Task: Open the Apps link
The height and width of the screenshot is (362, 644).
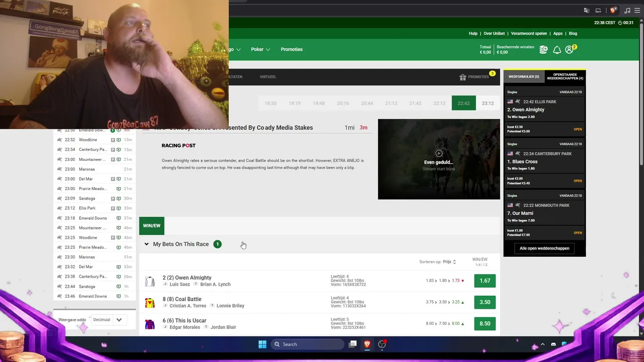Action: pos(558,34)
